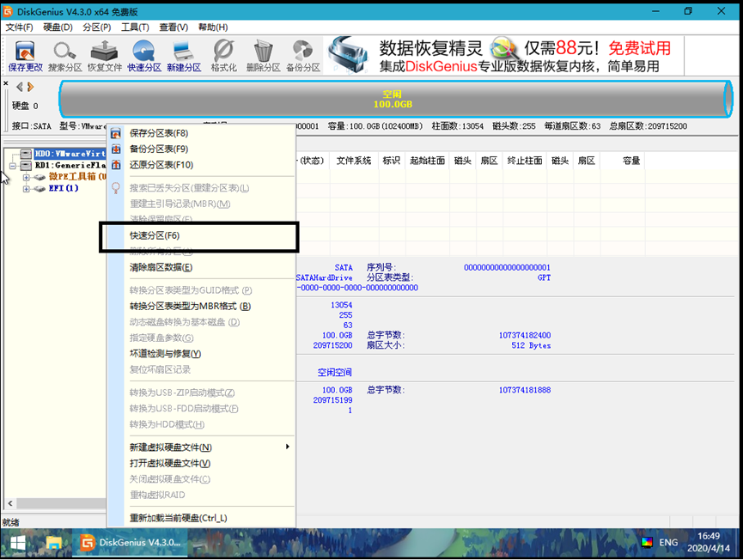Click the 数据恢复精灵 advertisement banner
Viewport: 743px width, 560px height.
click(506, 56)
